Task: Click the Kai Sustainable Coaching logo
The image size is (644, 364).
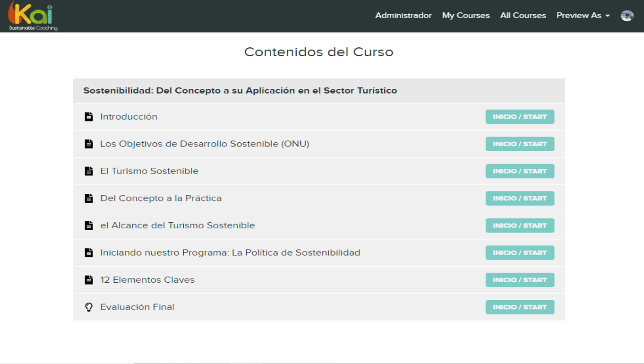Action: pos(32,16)
